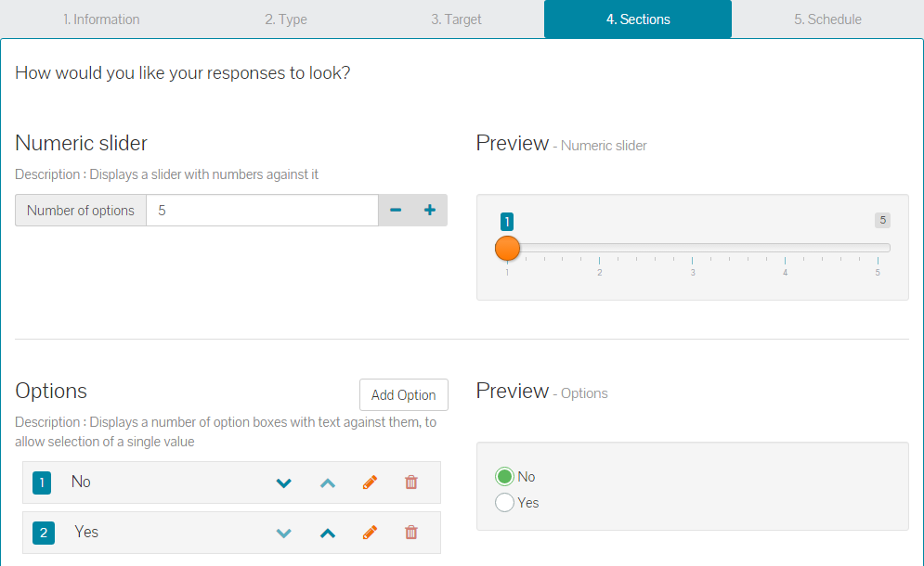The image size is (924, 566).
Task: Delete the No option via trash icon
Action: (x=411, y=482)
